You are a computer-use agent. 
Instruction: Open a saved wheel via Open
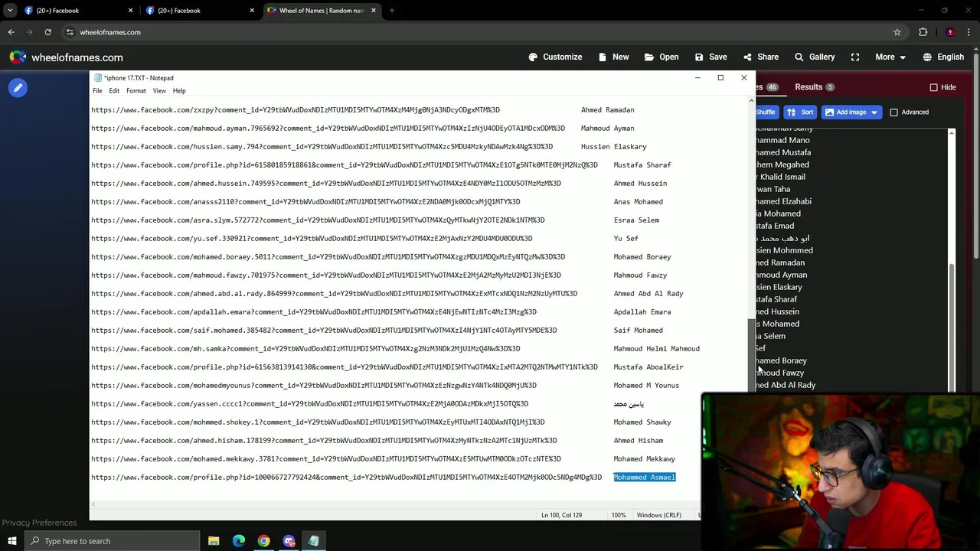coord(661,57)
